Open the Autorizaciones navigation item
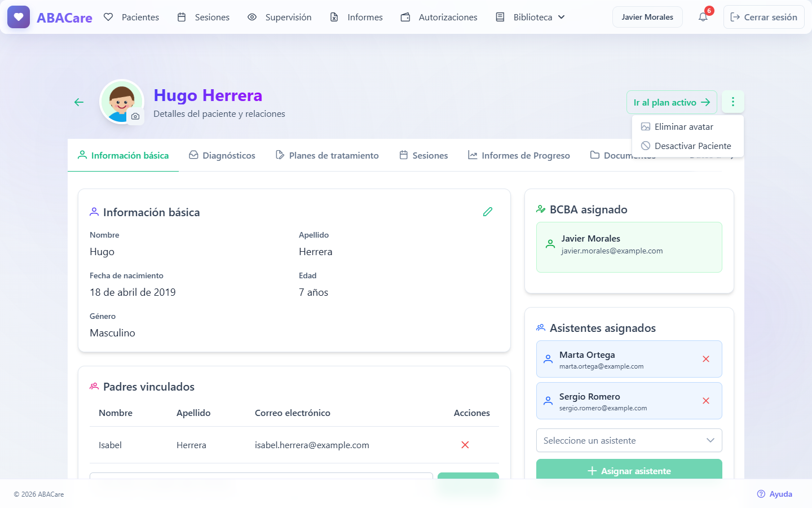This screenshot has width=812, height=508. [439, 17]
